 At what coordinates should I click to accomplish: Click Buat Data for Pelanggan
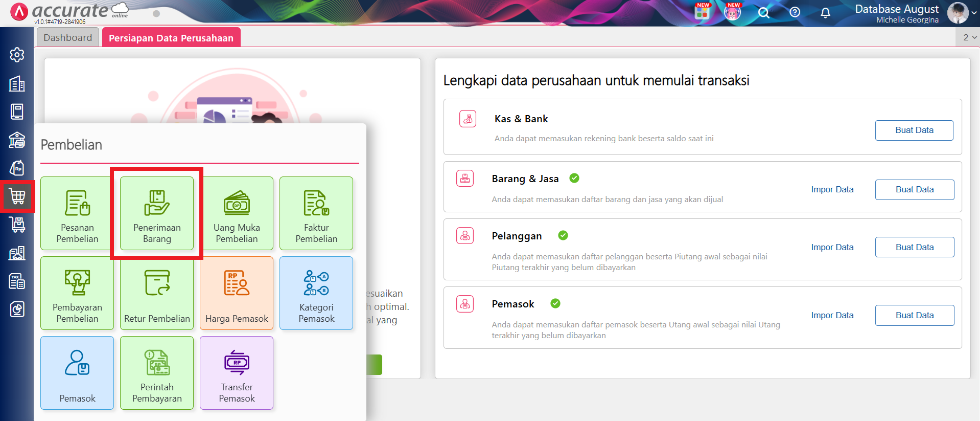(915, 247)
